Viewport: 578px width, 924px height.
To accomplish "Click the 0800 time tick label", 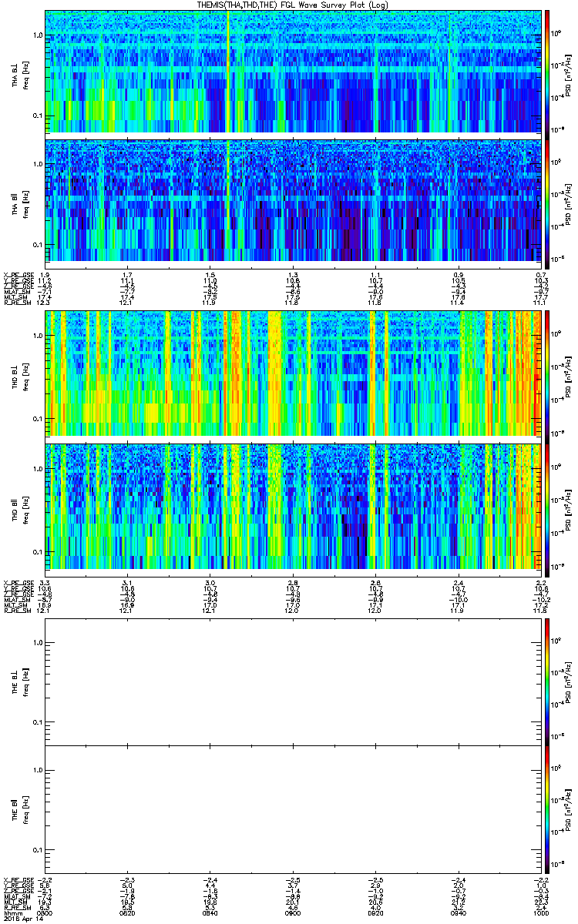I will click(45, 912).
